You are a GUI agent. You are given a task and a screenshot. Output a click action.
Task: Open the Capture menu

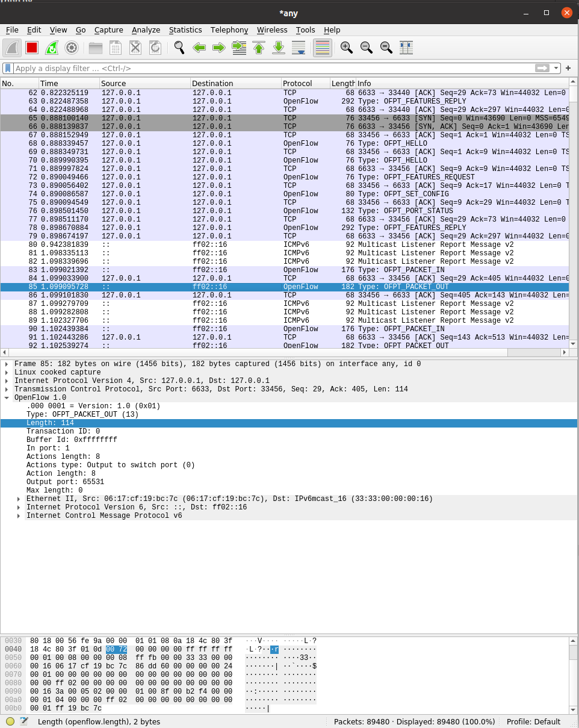point(109,30)
